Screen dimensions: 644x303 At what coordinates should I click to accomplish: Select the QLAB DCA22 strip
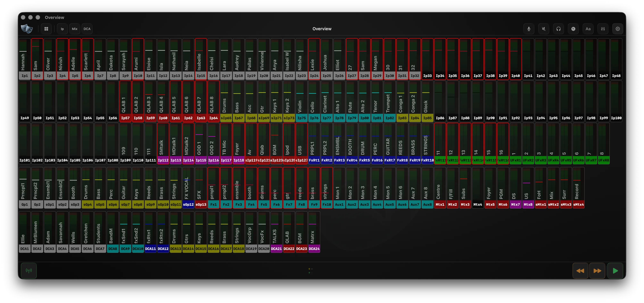(x=289, y=232)
